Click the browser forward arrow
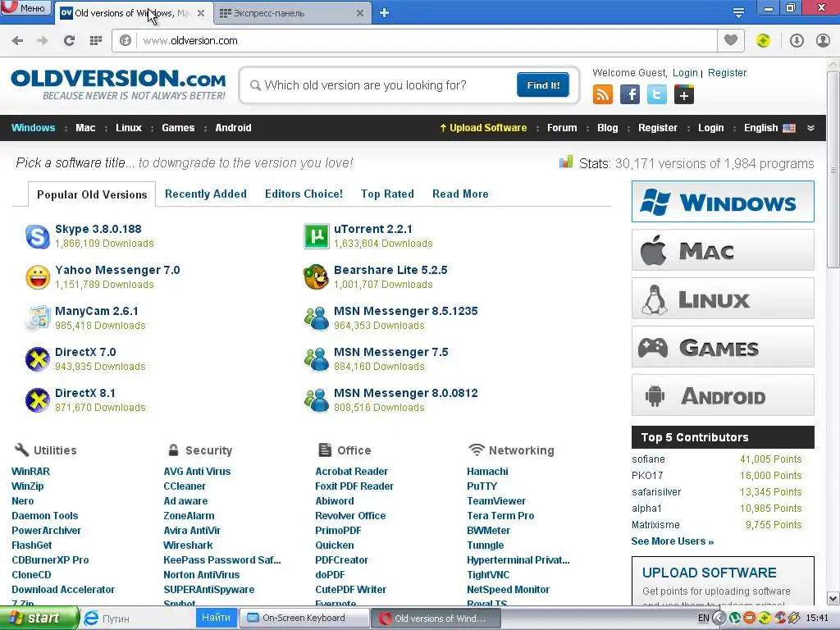The width and height of the screenshot is (840, 630). point(43,41)
